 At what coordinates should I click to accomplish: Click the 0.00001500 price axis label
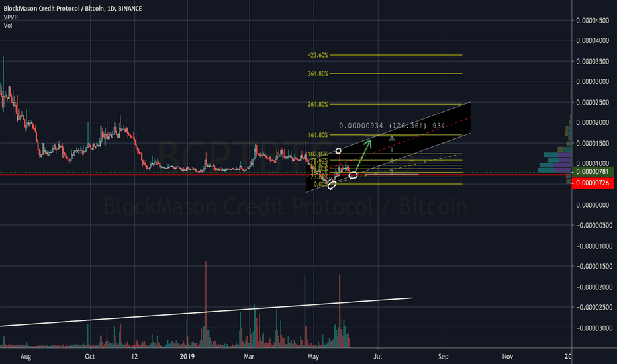click(x=593, y=143)
